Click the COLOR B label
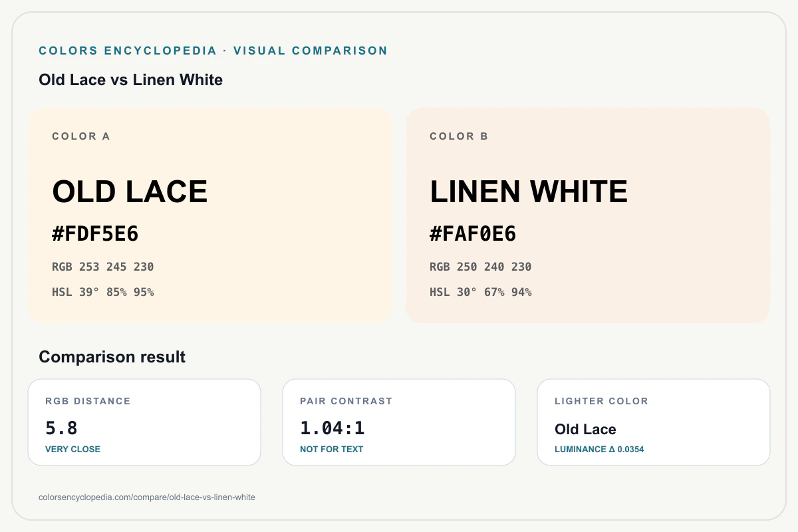The width and height of the screenshot is (798, 532). point(459,136)
